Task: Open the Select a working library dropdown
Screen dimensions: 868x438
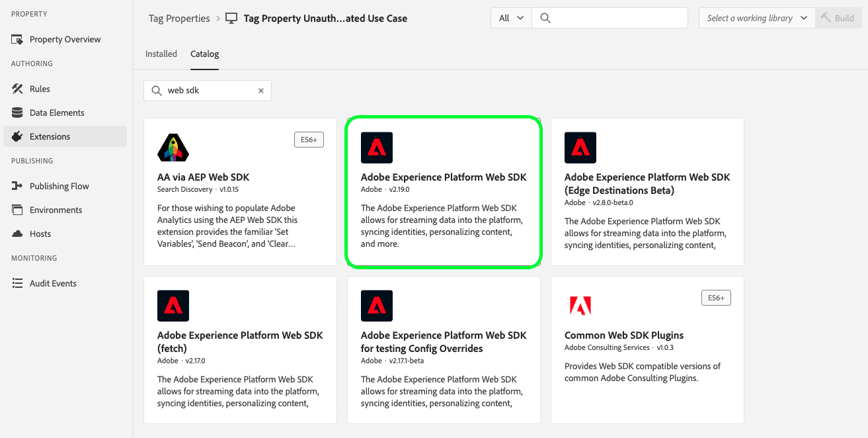Action: tap(757, 18)
